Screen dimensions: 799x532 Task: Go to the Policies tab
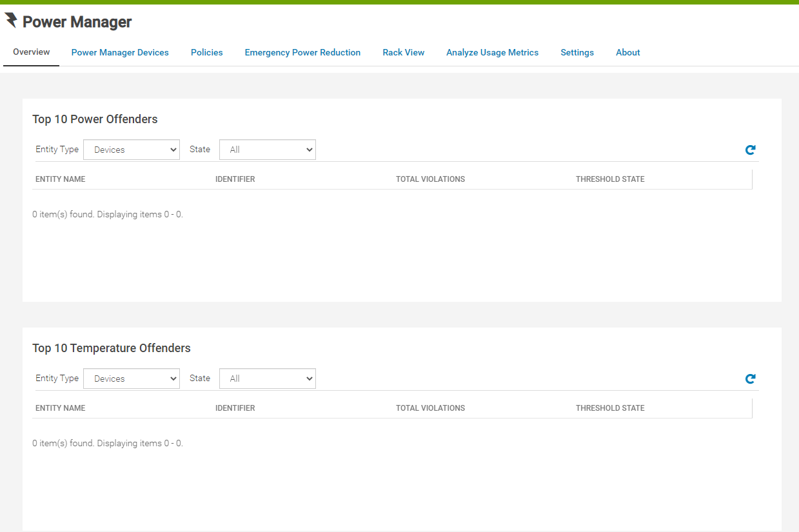(x=207, y=53)
